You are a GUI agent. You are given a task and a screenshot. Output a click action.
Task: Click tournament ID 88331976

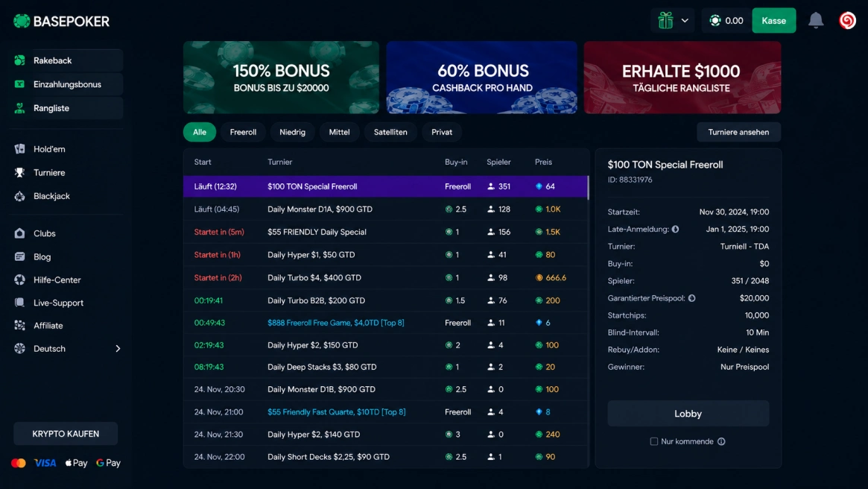click(x=630, y=180)
